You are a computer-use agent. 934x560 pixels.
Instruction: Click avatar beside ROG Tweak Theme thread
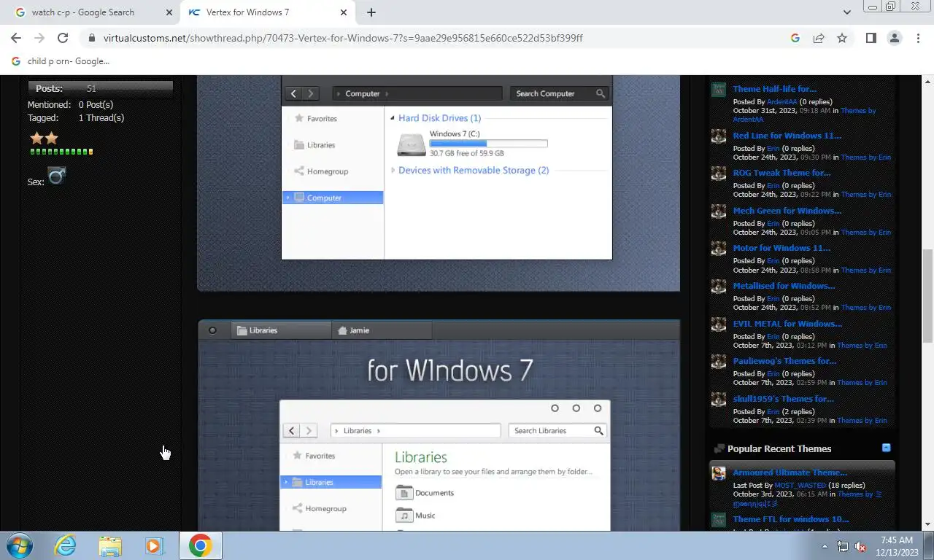coord(719,174)
